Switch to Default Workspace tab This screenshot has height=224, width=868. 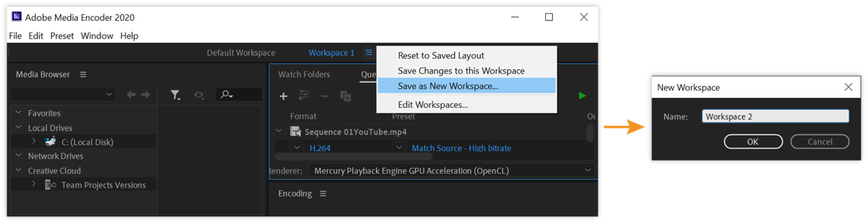241,53
